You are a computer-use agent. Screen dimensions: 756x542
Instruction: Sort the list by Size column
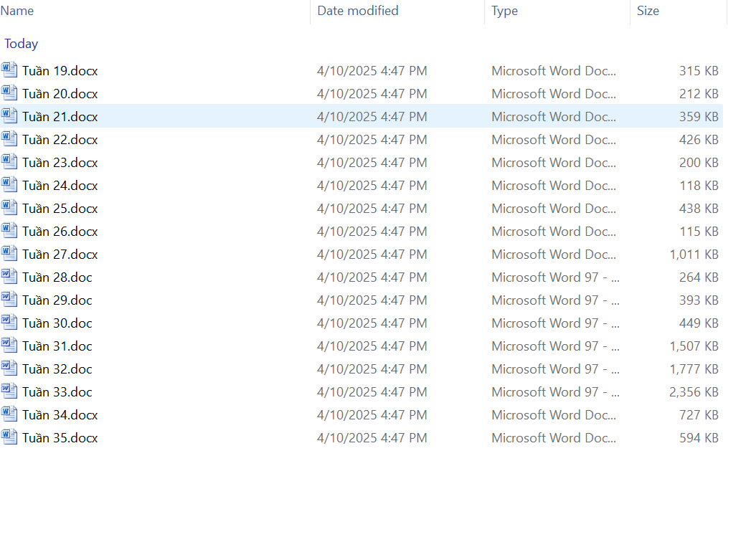click(648, 11)
